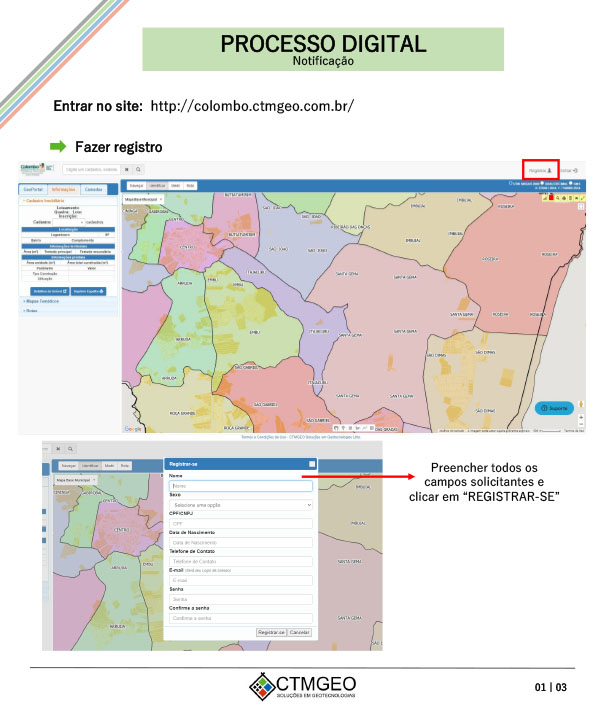The image size is (595, 708).
Task: Click the Data de Nascimento field
Action: click(241, 543)
